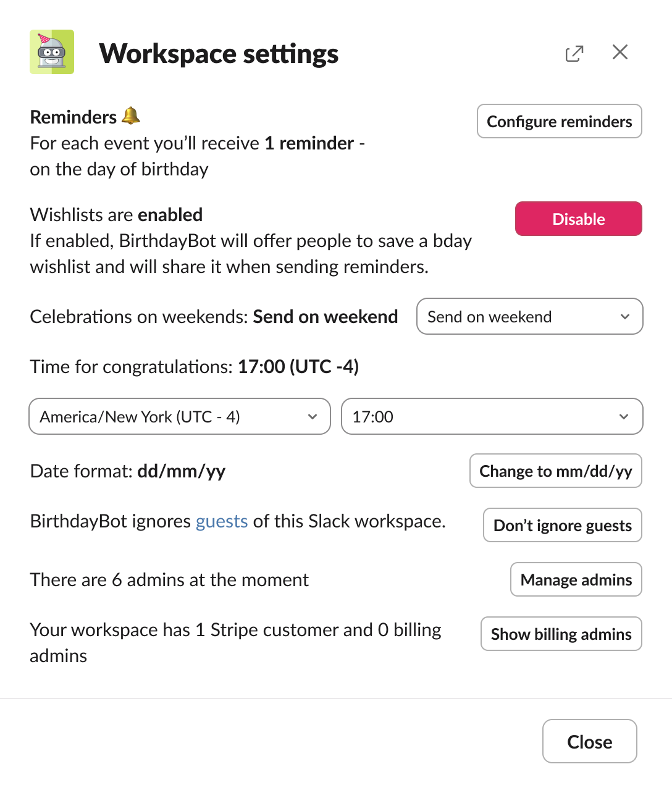Click the chevron on the Send on weekend selector
The width and height of the screenshot is (672, 793).
[625, 316]
